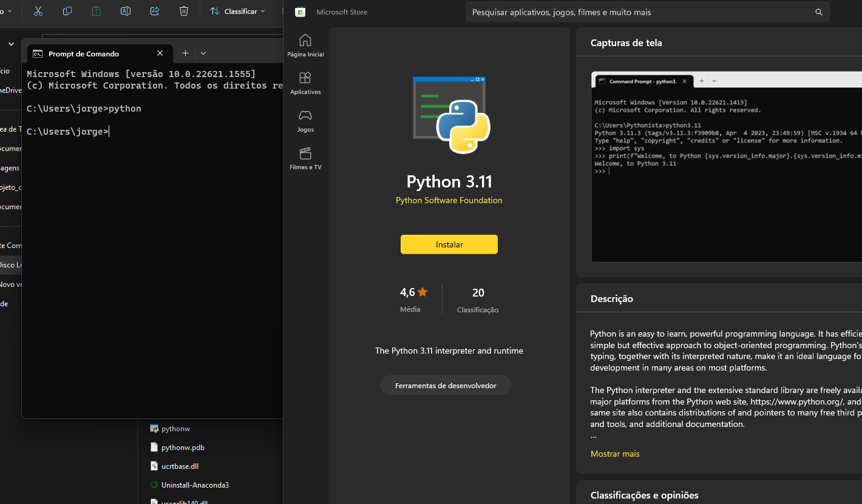
Task: Open the Python Software Foundation publisher link
Action: (449, 200)
